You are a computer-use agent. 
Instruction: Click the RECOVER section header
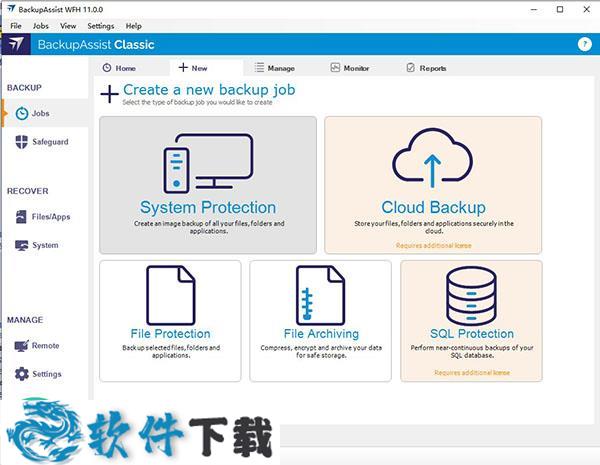[x=28, y=191]
